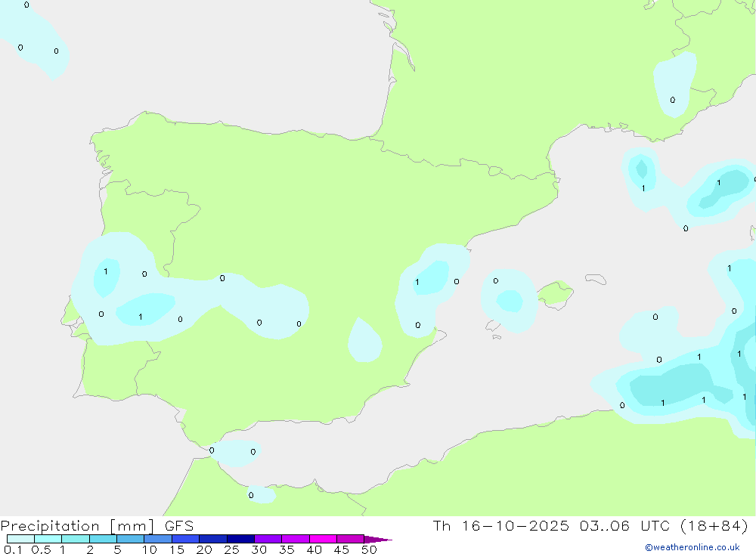The width and height of the screenshot is (756, 554).
Task: Click the '20' legend label
Action: pos(204,549)
